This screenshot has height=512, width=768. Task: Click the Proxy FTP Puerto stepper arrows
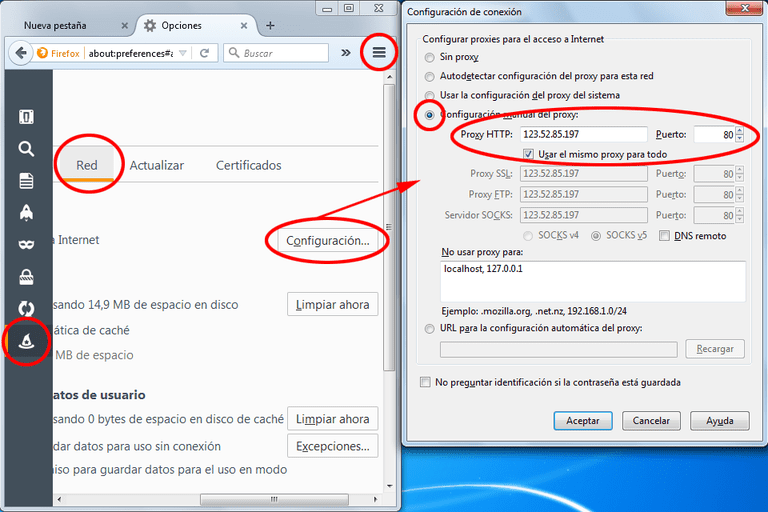[x=740, y=195]
